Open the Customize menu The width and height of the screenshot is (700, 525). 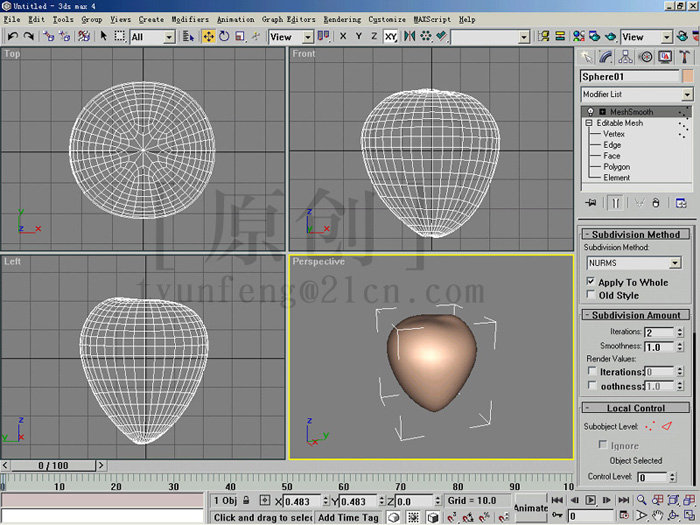point(387,19)
